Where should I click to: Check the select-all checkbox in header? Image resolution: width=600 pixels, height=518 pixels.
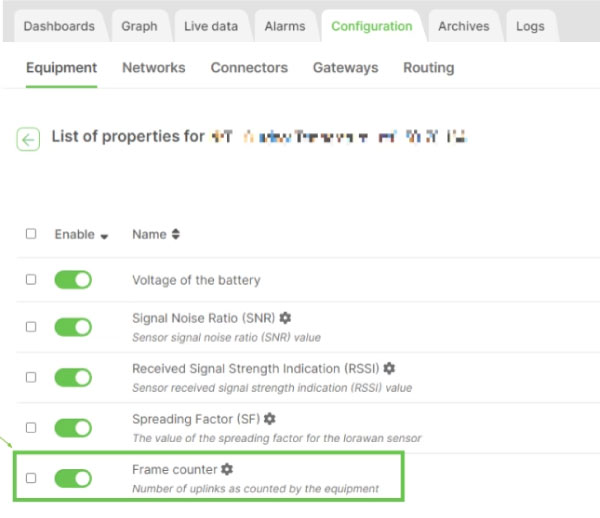pos(31,234)
